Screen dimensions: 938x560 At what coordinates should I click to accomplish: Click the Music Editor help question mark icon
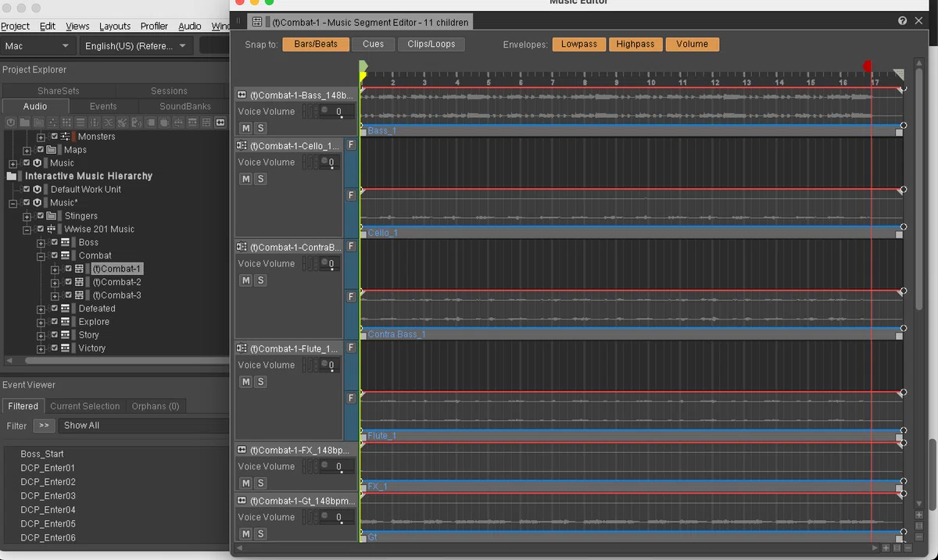(x=903, y=21)
